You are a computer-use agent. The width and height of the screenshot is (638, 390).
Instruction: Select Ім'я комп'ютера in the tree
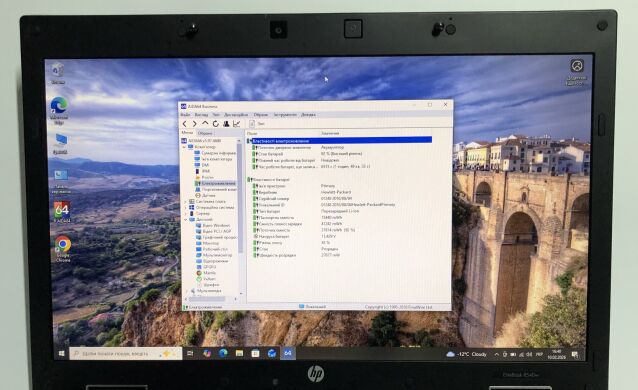pyautogui.click(x=213, y=159)
